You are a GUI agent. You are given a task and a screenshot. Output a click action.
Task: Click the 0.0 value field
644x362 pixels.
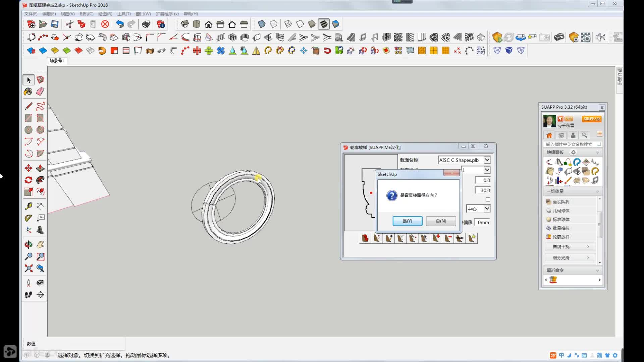tap(483, 180)
